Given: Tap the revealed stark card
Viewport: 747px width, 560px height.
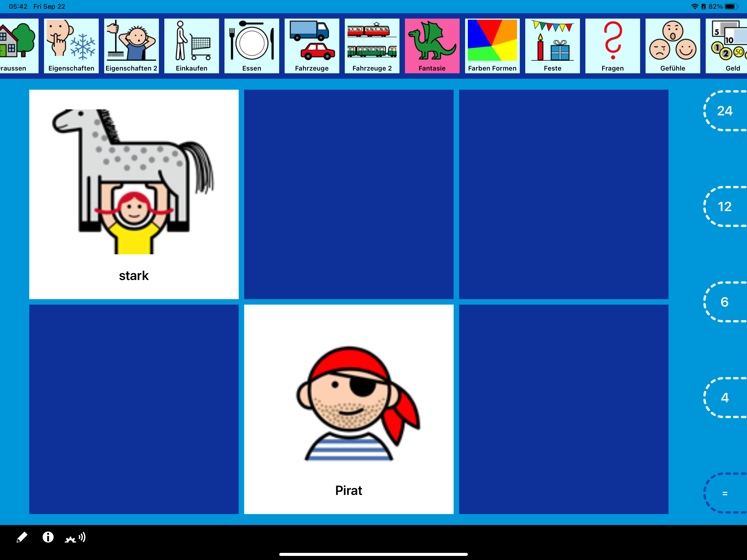Looking at the screenshot, I should (x=134, y=194).
